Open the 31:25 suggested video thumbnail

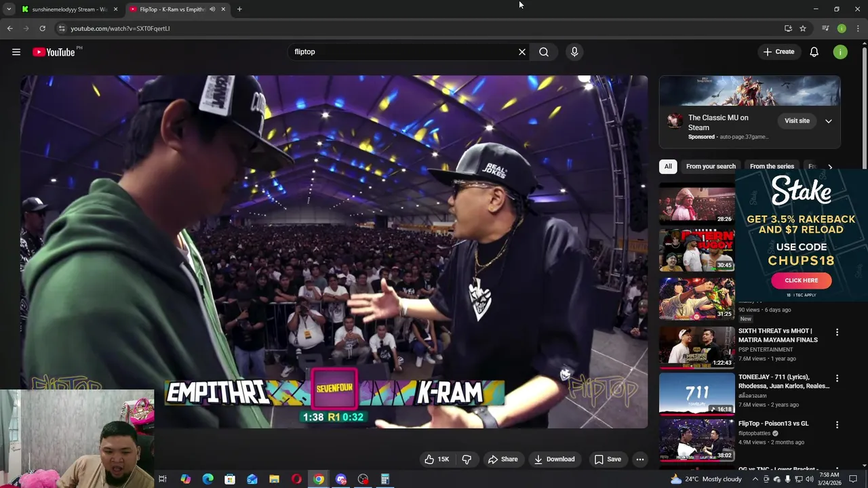[696, 298]
